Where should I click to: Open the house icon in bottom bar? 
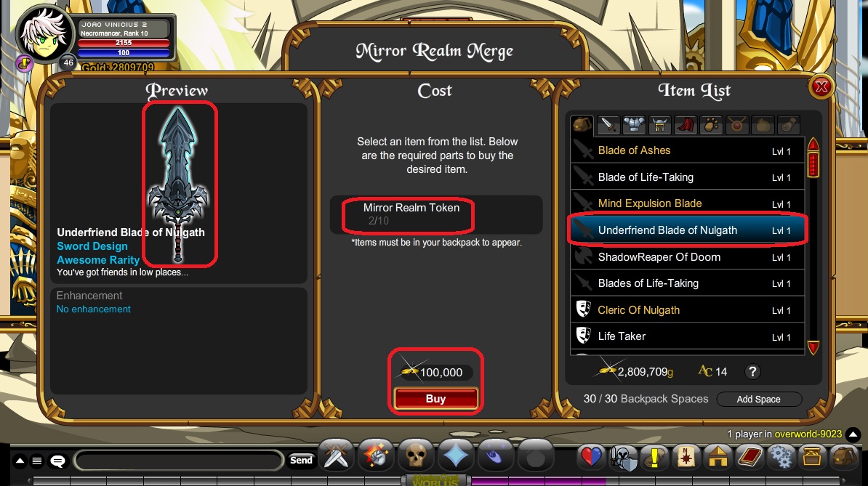pos(718,457)
